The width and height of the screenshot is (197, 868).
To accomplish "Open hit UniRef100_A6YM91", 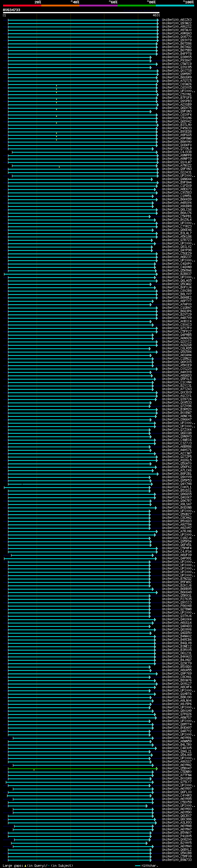I will [177, 738].
